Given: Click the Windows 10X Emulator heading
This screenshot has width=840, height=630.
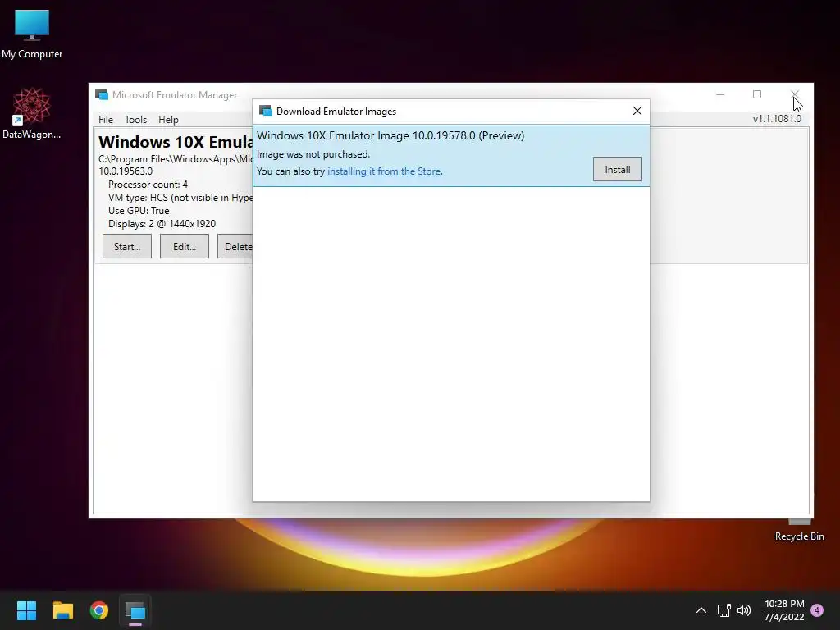Looking at the screenshot, I should [176, 142].
